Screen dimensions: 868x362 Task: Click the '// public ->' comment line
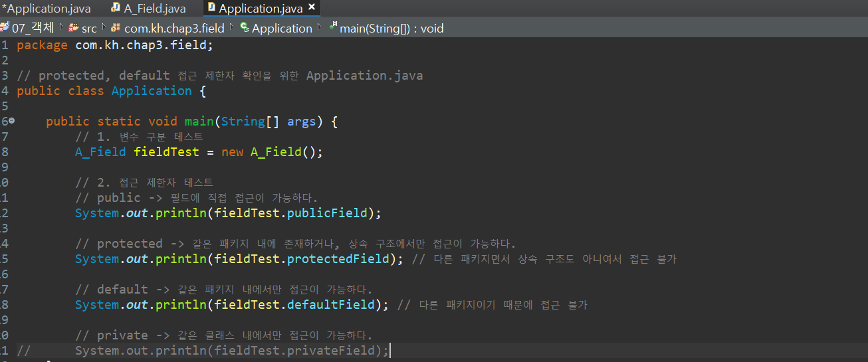196,198
